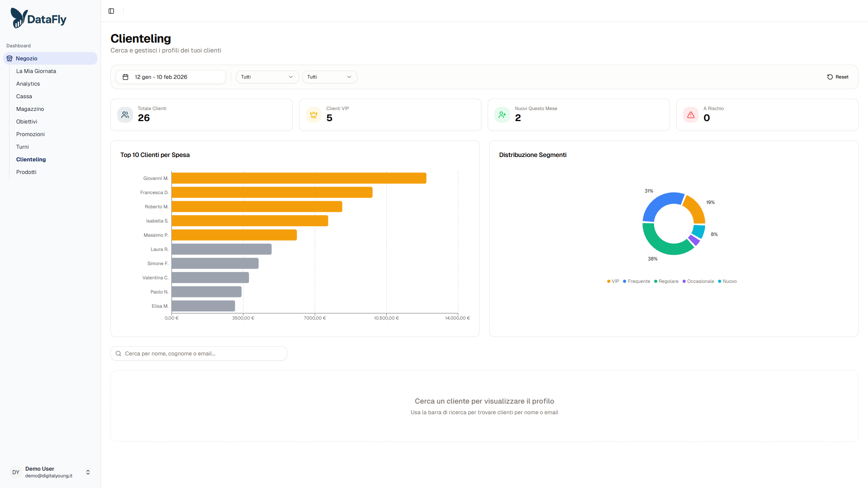Open the first Tutti dropdown
Screen dimensions: 868x488
(267, 77)
